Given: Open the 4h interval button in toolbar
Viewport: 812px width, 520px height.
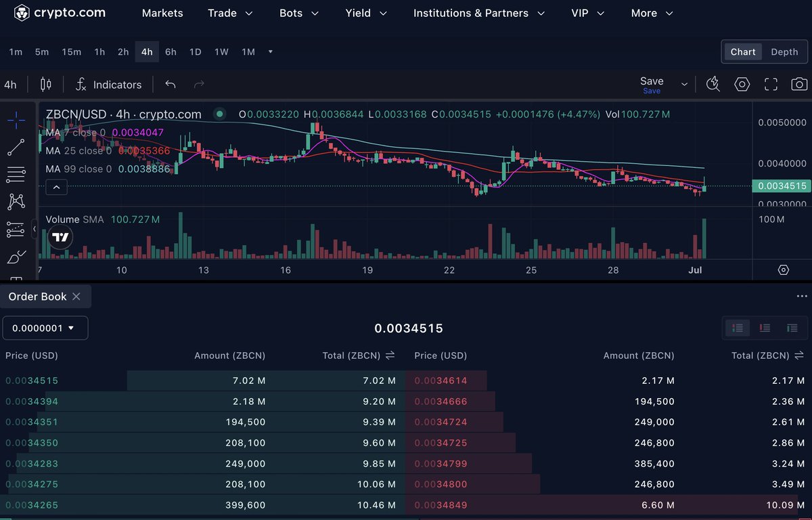Looking at the screenshot, I should 10,85.
